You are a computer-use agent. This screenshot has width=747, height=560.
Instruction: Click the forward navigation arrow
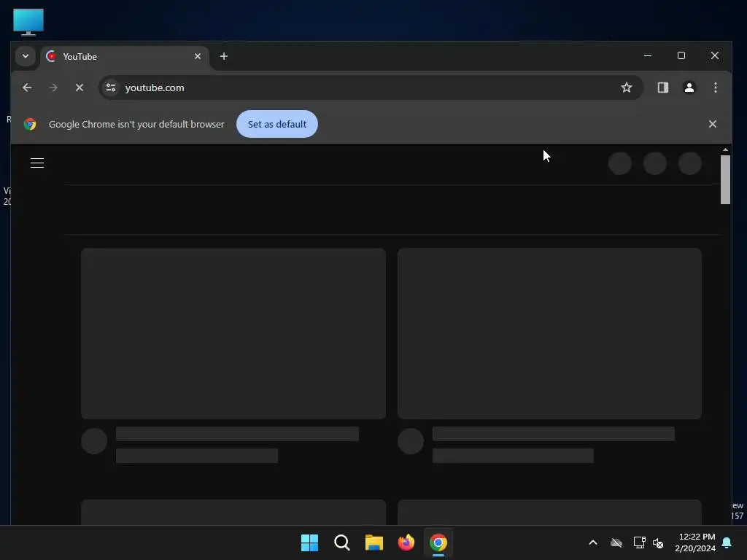point(53,87)
